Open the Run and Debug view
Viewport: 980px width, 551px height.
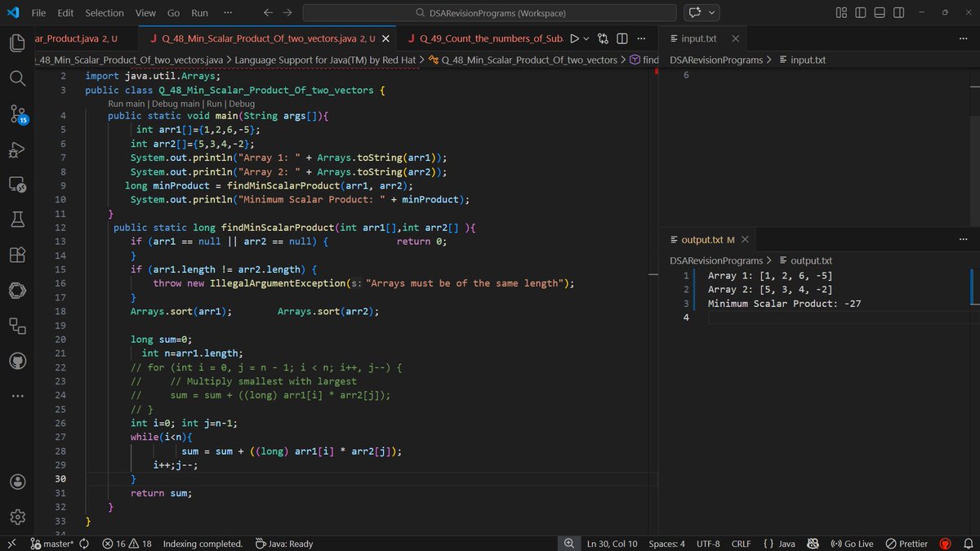(18, 149)
